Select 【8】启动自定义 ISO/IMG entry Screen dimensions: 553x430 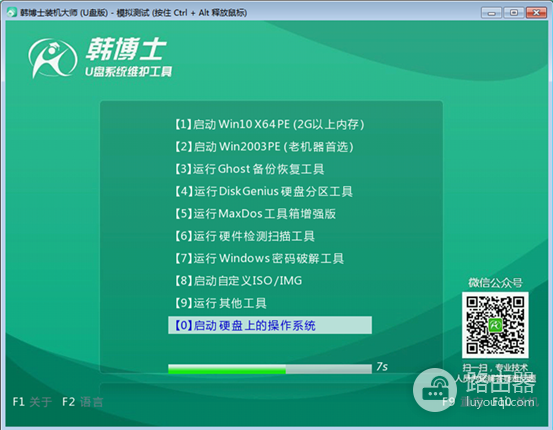click(238, 281)
